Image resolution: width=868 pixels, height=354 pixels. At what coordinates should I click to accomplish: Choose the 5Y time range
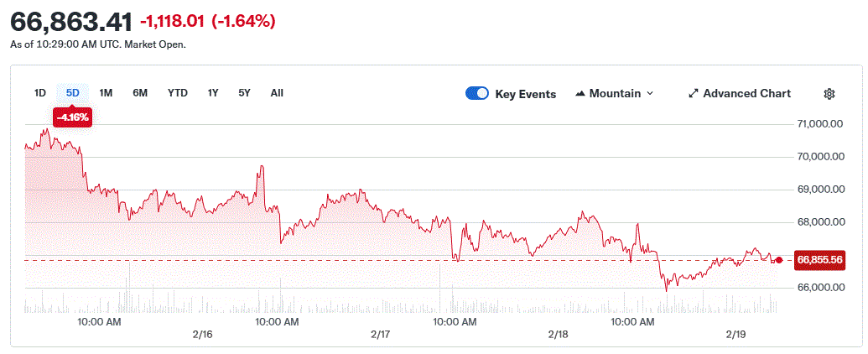click(244, 93)
